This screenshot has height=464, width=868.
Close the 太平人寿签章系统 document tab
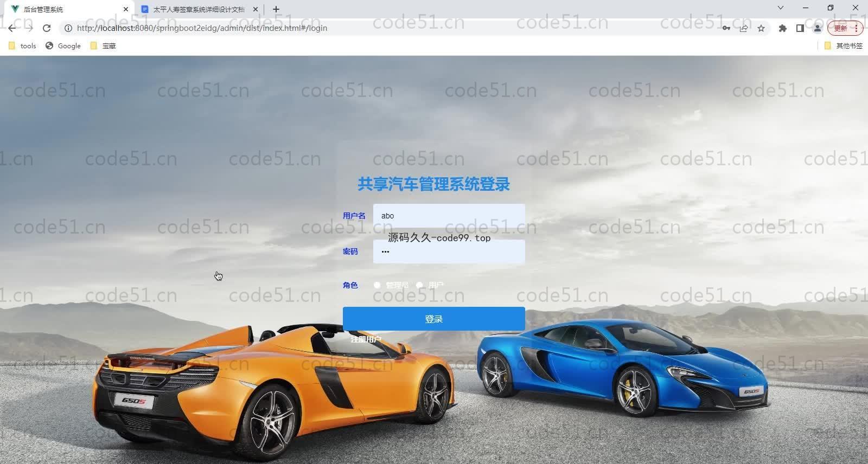(x=256, y=9)
